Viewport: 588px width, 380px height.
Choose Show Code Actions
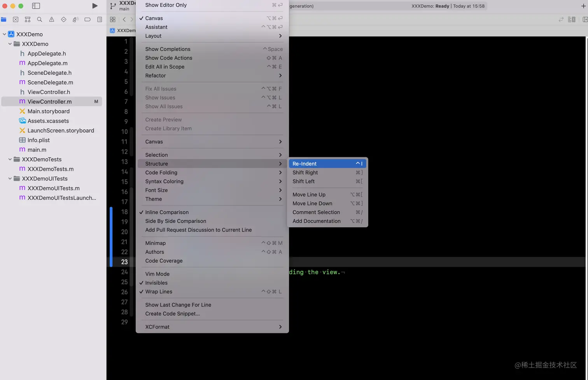212,58
